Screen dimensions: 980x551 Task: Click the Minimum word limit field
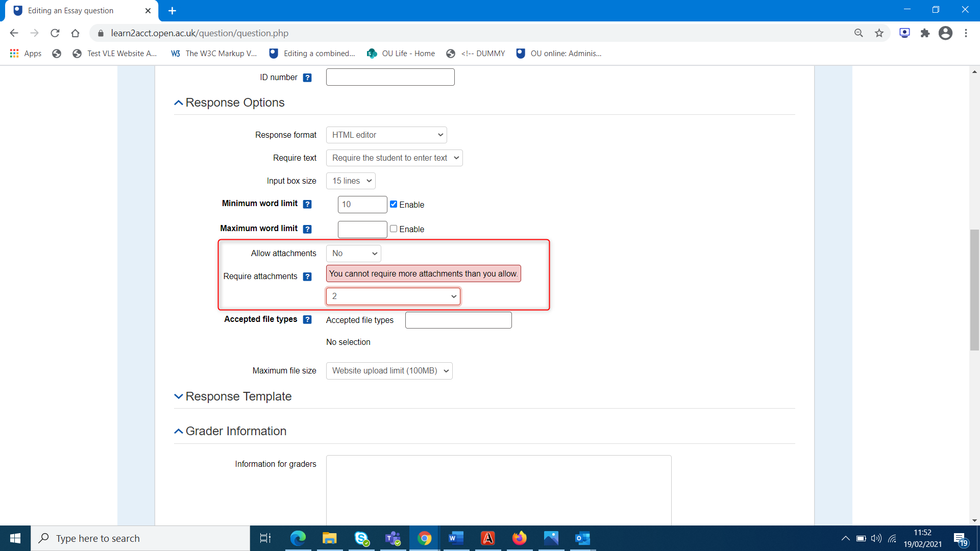coord(362,205)
